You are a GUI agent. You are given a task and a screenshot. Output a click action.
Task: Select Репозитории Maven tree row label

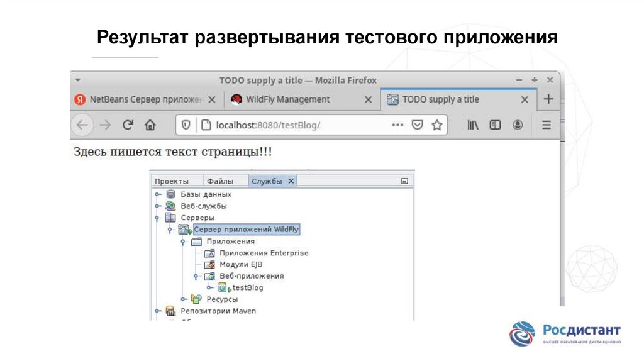coord(218,311)
